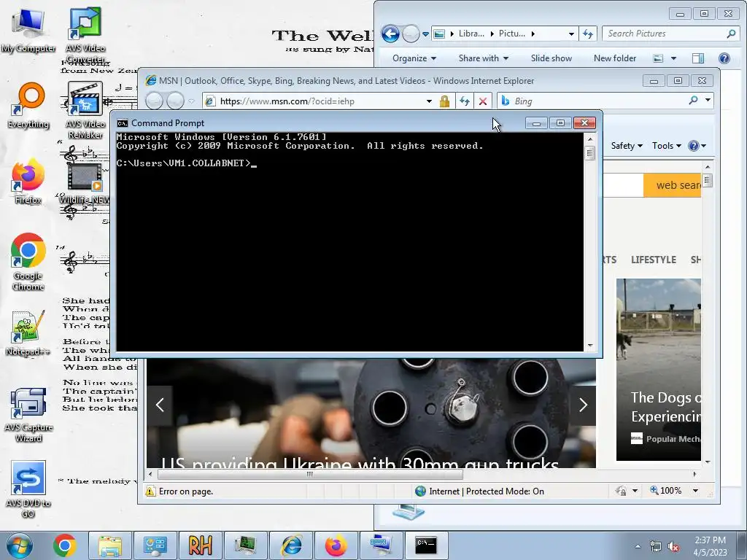Click IE horizontal scrollbar thumb

click(x=310, y=474)
